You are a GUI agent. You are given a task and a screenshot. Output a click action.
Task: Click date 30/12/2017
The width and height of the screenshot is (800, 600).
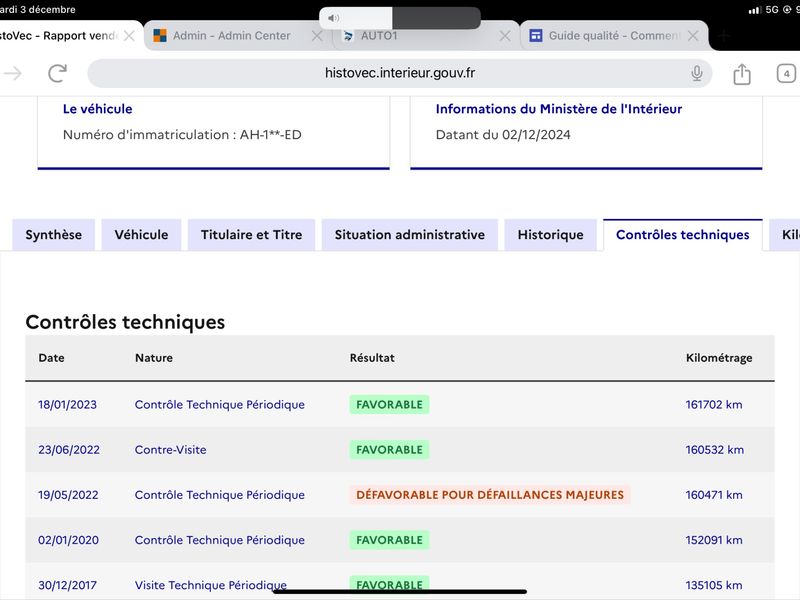pyautogui.click(x=67, y=585)
